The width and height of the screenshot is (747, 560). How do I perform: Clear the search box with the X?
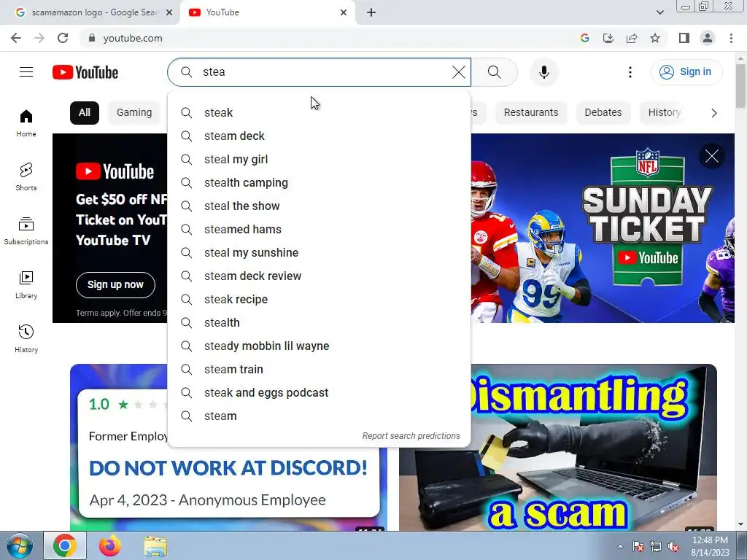coord(459,72)
